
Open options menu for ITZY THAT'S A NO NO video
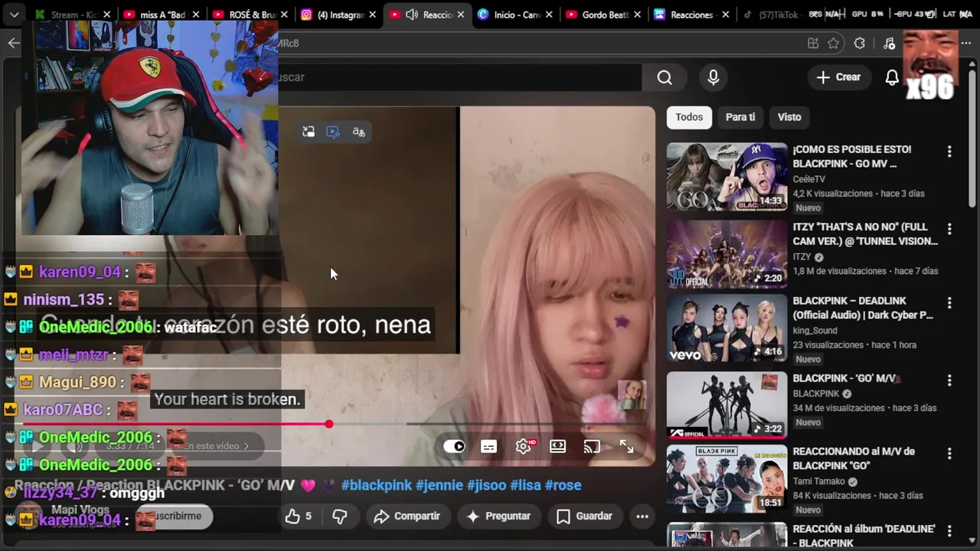949,229
